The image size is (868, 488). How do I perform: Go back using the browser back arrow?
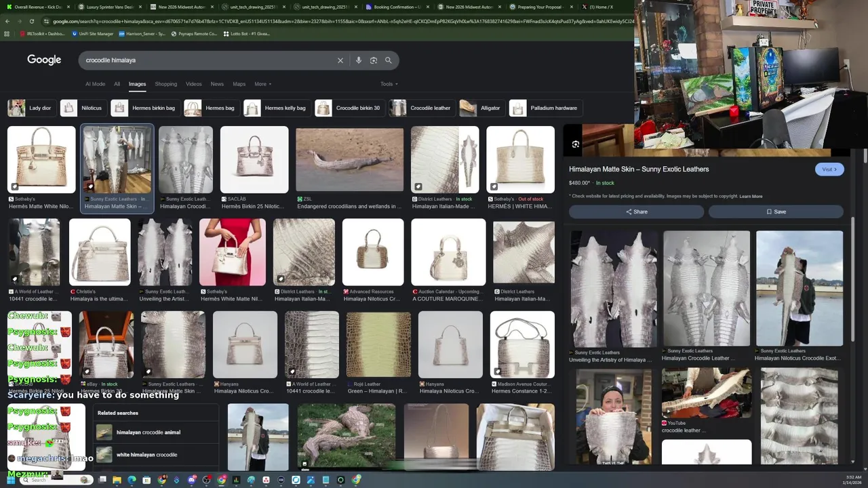point(7,21)
